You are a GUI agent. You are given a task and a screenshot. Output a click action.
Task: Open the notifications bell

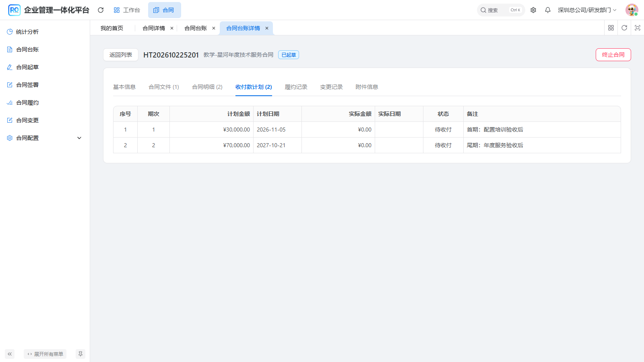(x=548, y=10)
